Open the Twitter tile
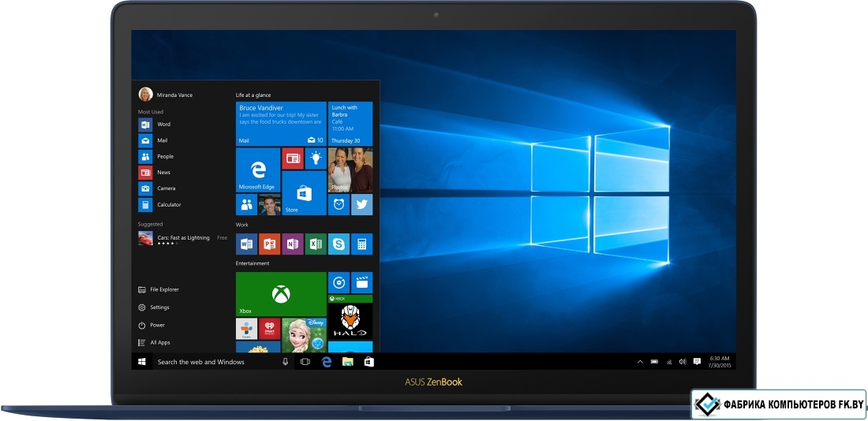Viewport: 868px width, 421px height. [x=361, y=205]
